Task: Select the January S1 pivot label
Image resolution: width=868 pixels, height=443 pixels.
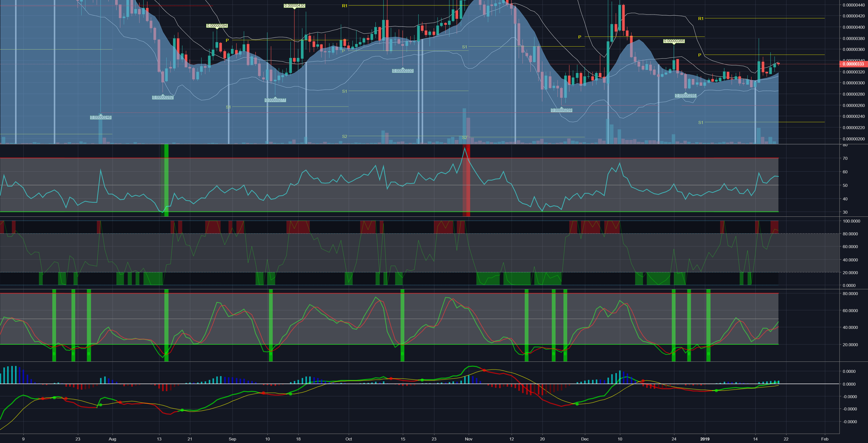Action: click(701, 122)
